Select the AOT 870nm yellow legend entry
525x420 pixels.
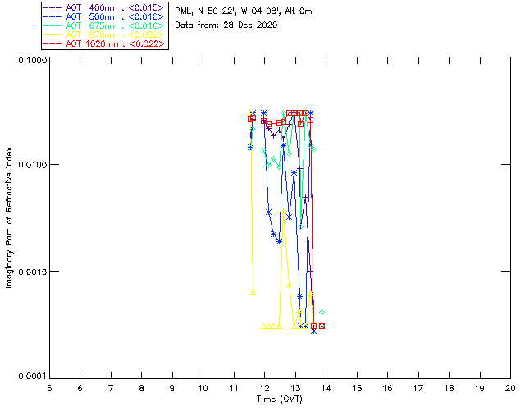pos(104,35)
